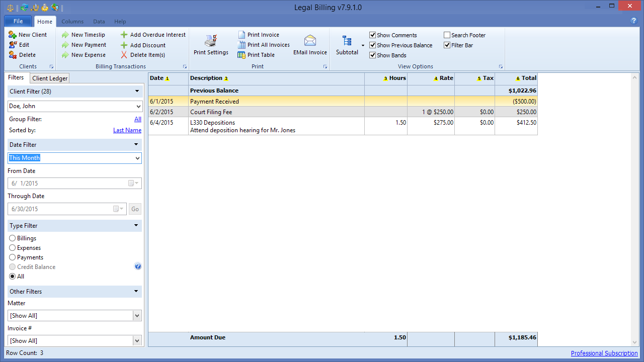This screenshot has width=644, height=362.
Task: Collapse the Other Filters section
Action: coord(136,291)
